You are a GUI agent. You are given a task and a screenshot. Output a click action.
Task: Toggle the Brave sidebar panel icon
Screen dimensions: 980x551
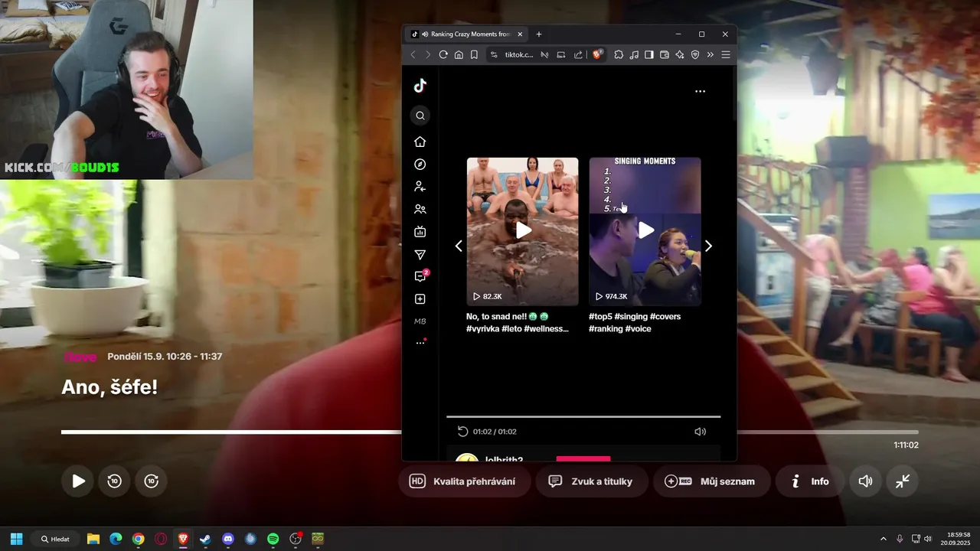[649, 54]
